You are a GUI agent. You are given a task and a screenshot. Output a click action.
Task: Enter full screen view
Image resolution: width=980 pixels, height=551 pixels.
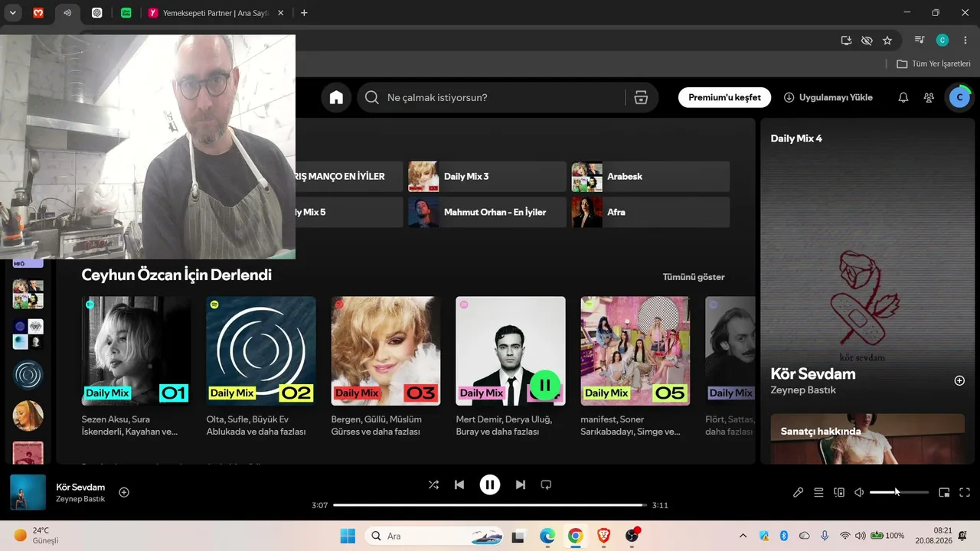tap(965, 493)
